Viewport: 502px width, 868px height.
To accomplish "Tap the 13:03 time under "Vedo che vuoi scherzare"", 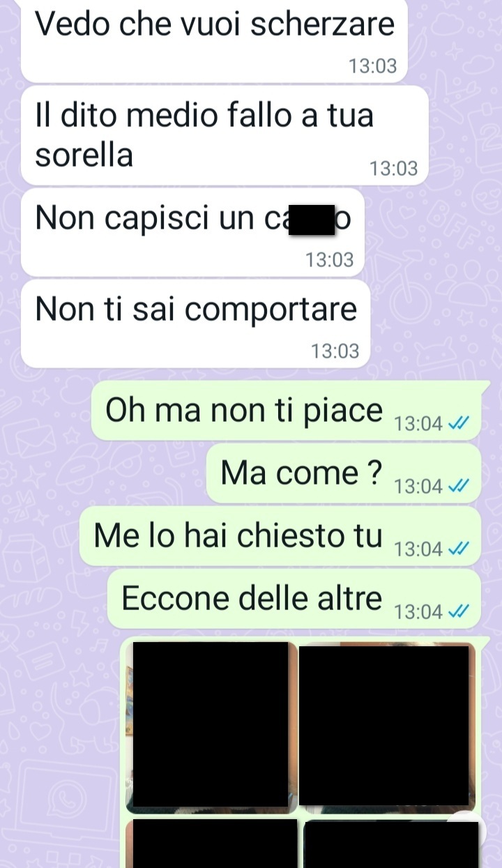I will 372,67.
